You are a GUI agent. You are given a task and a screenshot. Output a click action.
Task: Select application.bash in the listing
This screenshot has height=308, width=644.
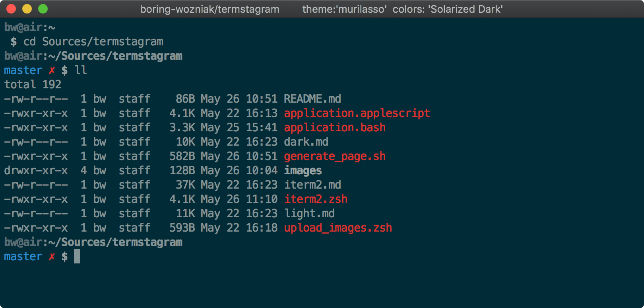[x=335, y=127]
